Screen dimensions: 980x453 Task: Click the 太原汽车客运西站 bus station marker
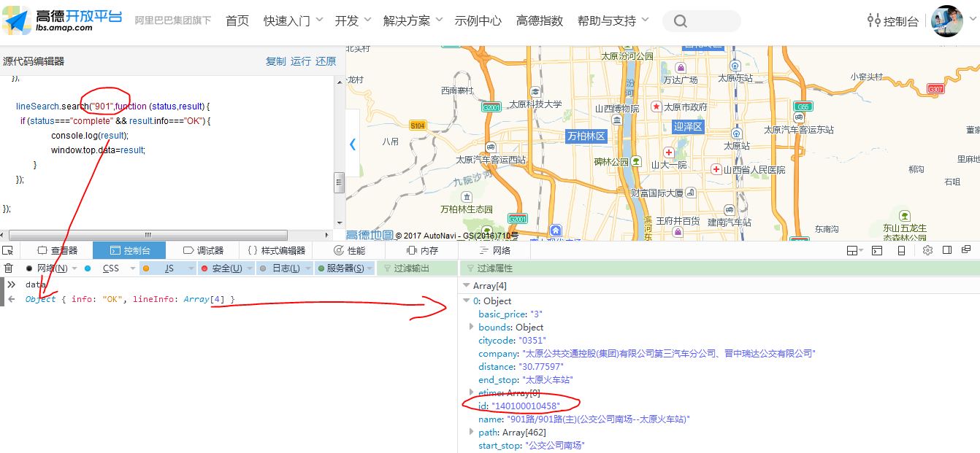click(x=491, y=147)
